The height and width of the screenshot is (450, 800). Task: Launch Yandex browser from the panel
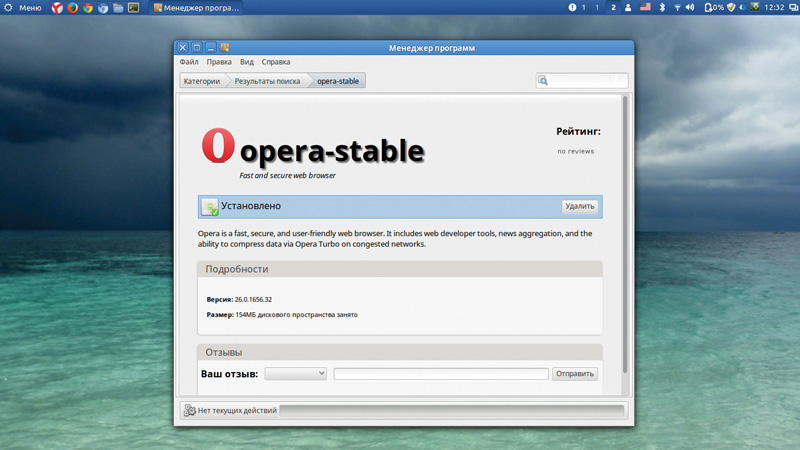click(57, 8)
